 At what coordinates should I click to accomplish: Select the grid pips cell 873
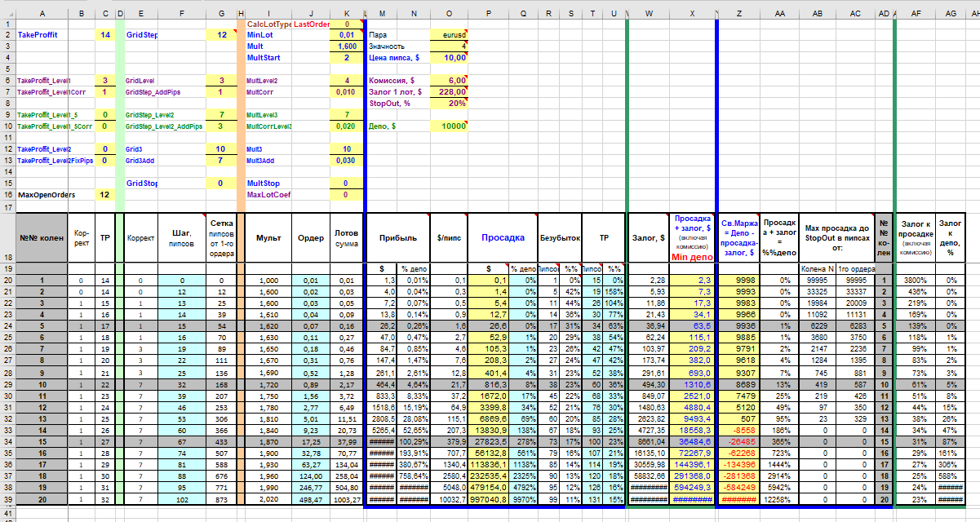(x=220, y=500)
